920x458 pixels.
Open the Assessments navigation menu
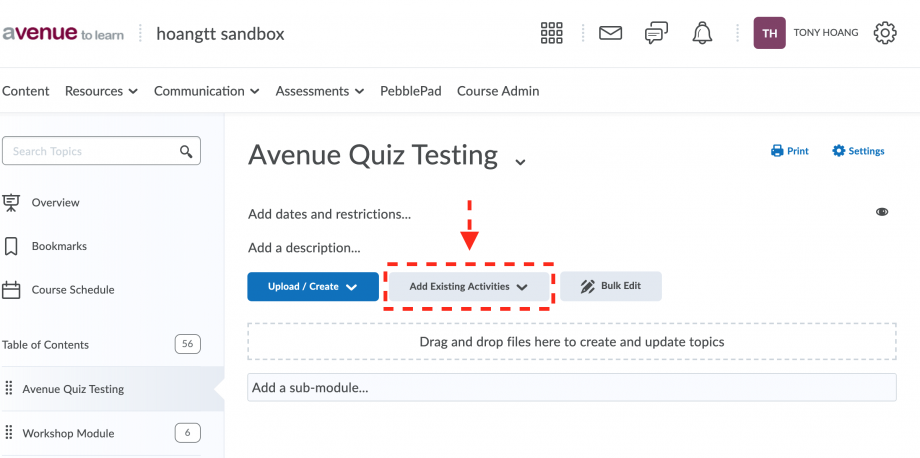tap(320, 91)
